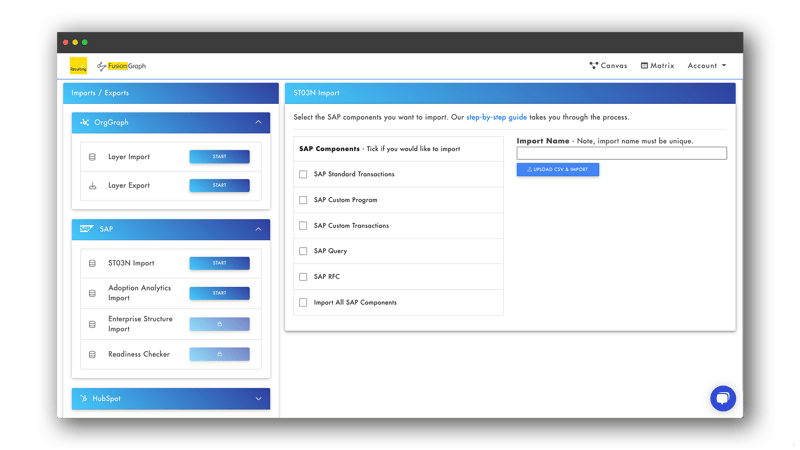Viewport: 800px width, 450px height.
Task: Open the chat support bubble
Action: coord(723,398)
